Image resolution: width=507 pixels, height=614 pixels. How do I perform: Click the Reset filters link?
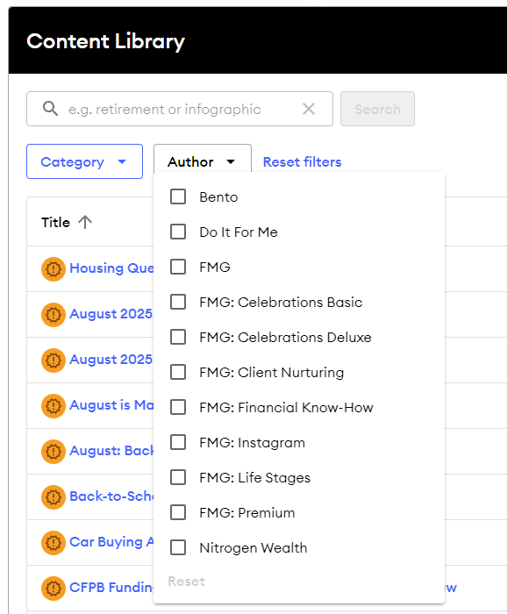[x=302, y=162]
